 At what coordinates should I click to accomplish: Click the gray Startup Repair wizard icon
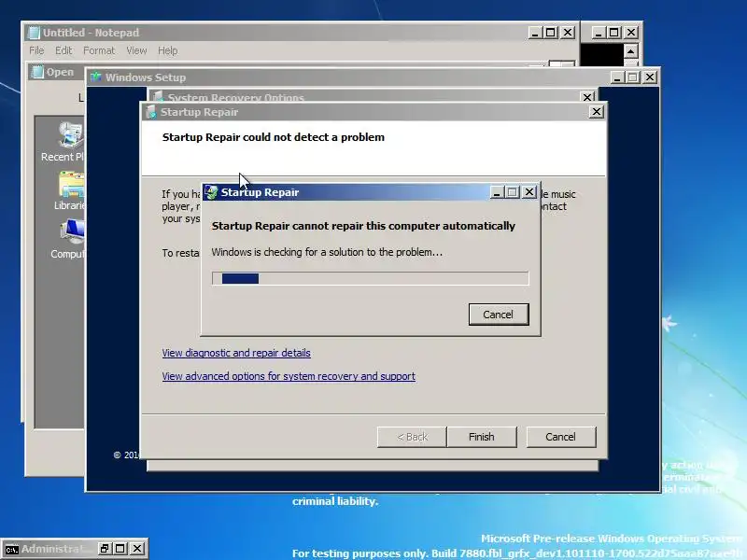[x=151, y=112]
